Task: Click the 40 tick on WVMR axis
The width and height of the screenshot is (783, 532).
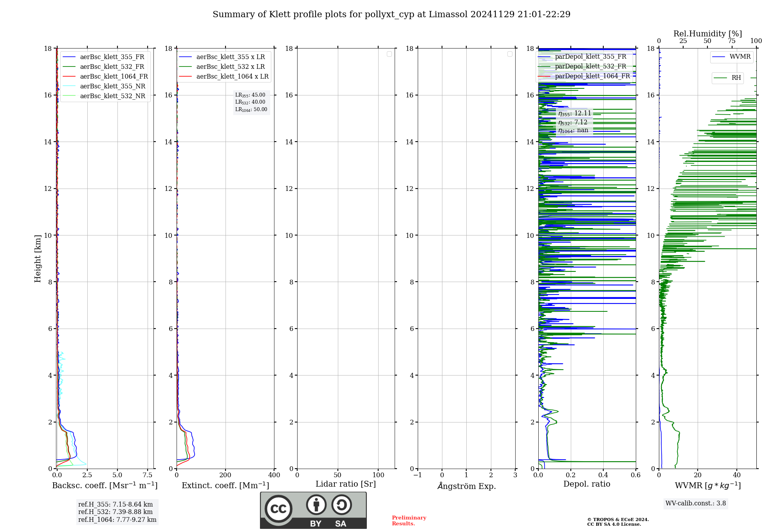Action: [x=737, y=475]
